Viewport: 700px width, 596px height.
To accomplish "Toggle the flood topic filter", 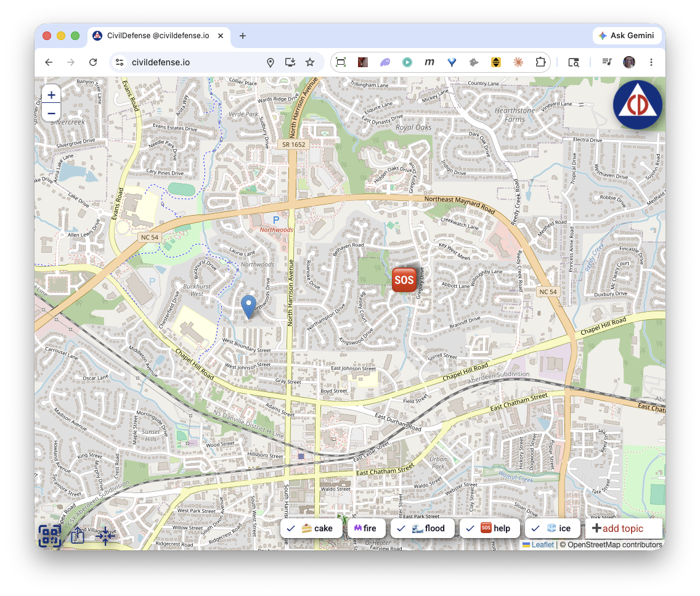I will point(422,528).
